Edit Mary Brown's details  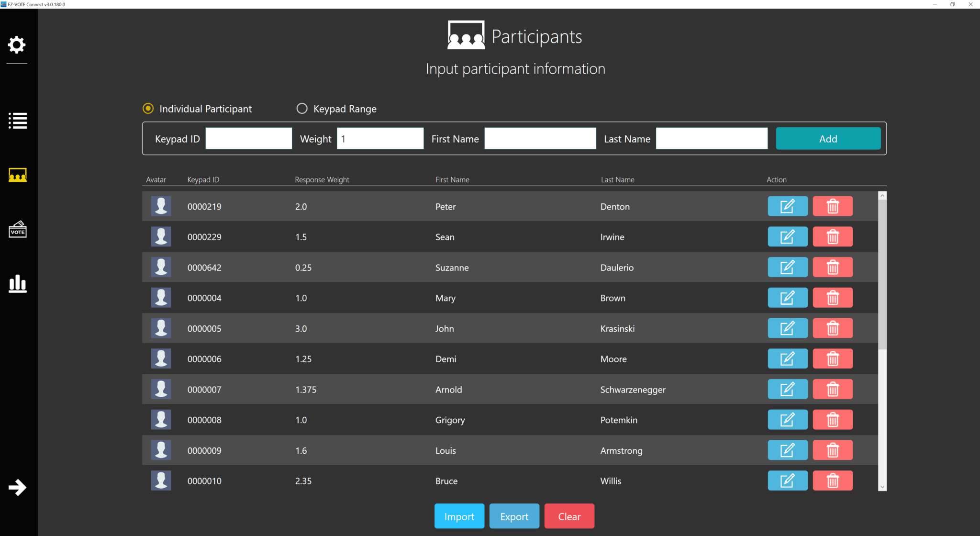tap(788, 297)
